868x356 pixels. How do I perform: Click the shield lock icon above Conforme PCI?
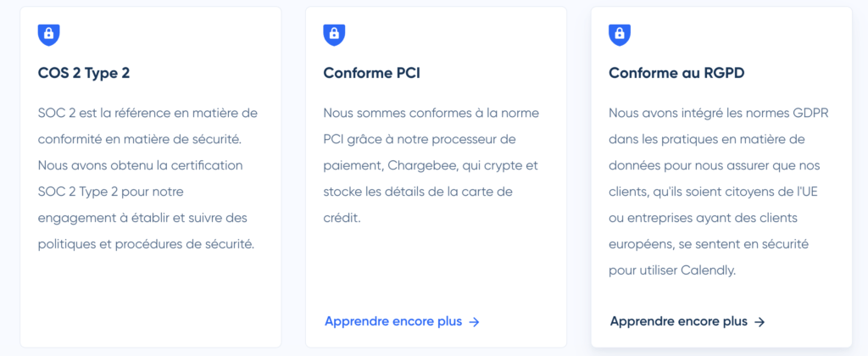[x=334, y=35]
